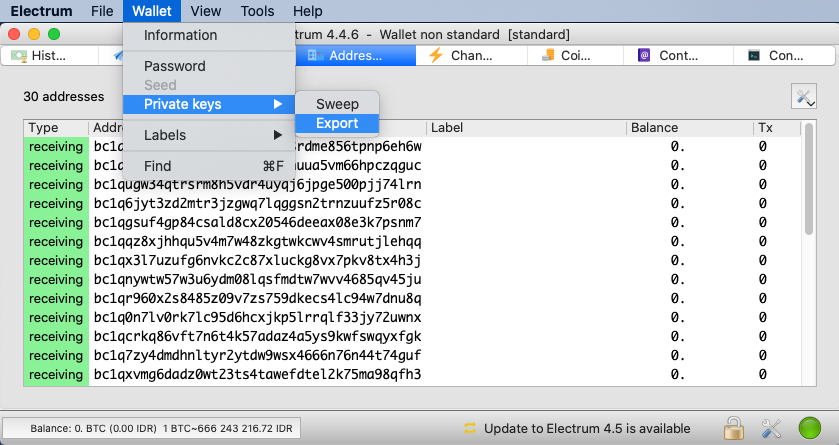Select address bc1qx3l7uzufg6nvkc2c87xluckg8vx7pkv8tx4h3j
Image resolution: width=839 pixels, height=445 pixels.
coord(257,260)
